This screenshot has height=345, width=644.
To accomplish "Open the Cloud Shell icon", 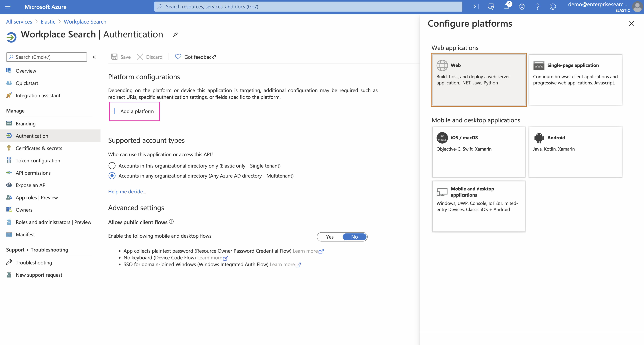I will [x=475, y=7].
